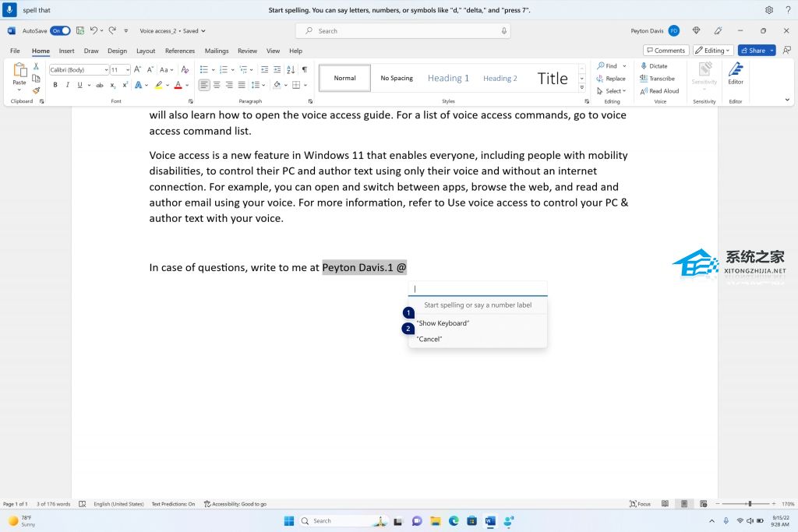Image resolution: width=798 pixels, height=532 pixels.
Task: Open the References tab
Action: (181, 51)
